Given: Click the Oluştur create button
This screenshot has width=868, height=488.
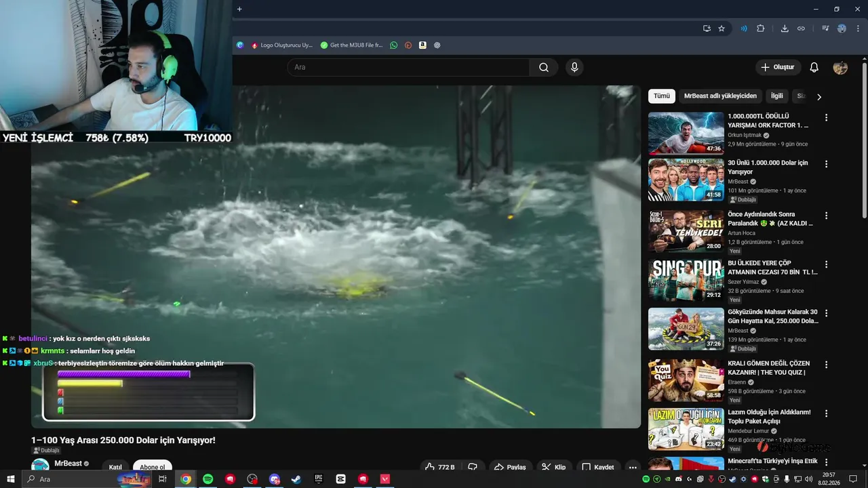Looking at the screenshot, I should point(778,67).
